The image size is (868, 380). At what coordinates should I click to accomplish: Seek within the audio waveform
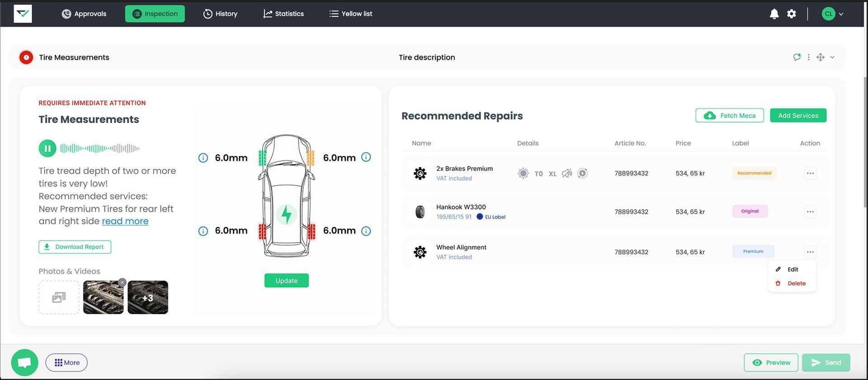pos(99,148)
